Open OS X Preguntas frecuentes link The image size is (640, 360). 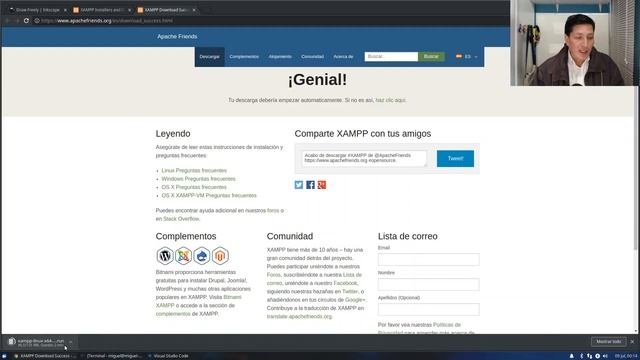[194, 187]
